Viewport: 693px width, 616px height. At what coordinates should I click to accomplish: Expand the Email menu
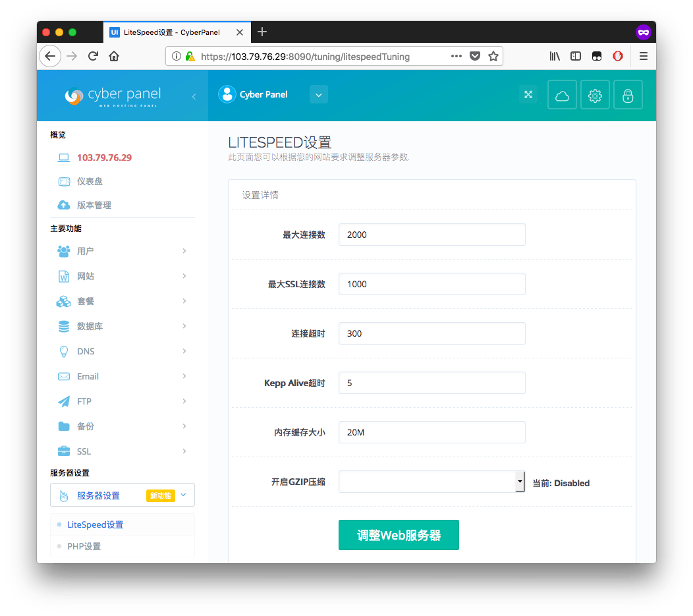click(x=123, y=376)
